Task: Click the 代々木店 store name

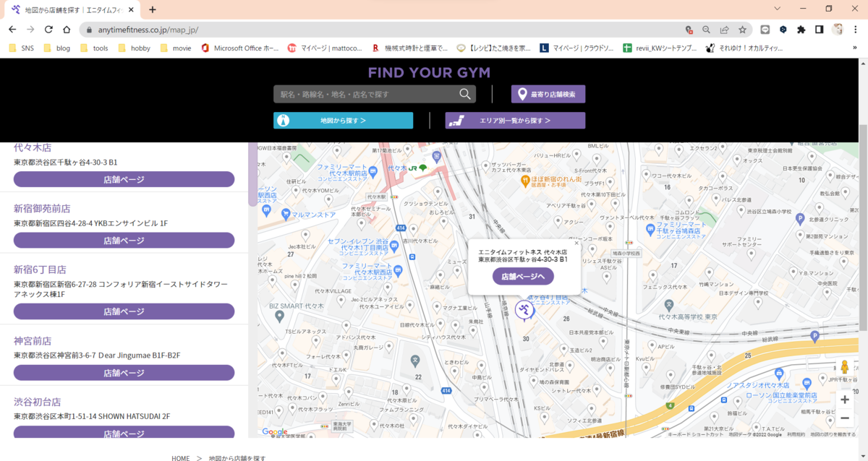Action: pos(33,147)
